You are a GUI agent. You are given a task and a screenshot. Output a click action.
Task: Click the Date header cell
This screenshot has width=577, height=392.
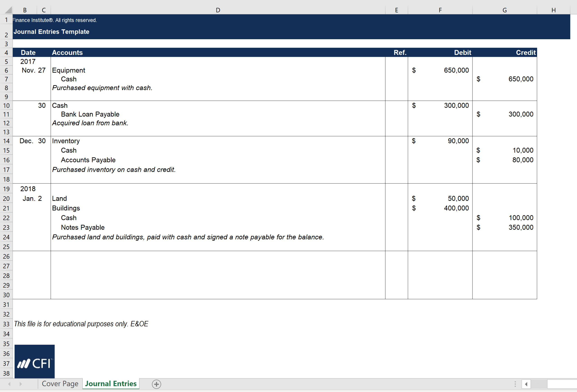click(28, 53)
